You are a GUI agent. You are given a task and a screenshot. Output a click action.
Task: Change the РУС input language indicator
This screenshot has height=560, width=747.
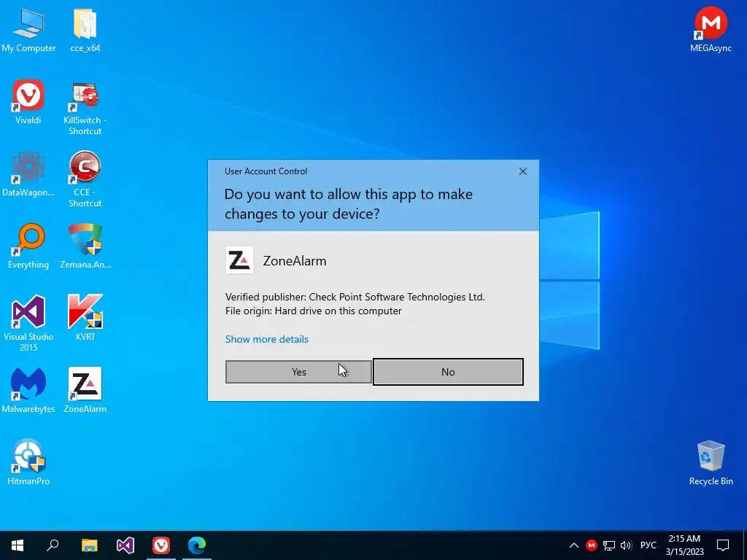649,545
